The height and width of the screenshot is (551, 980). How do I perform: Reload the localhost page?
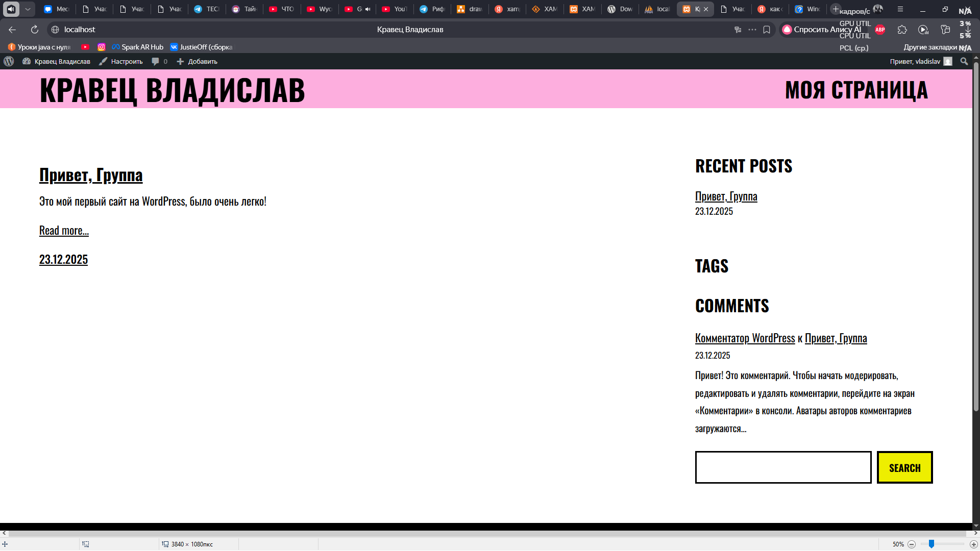pos(34,30)
